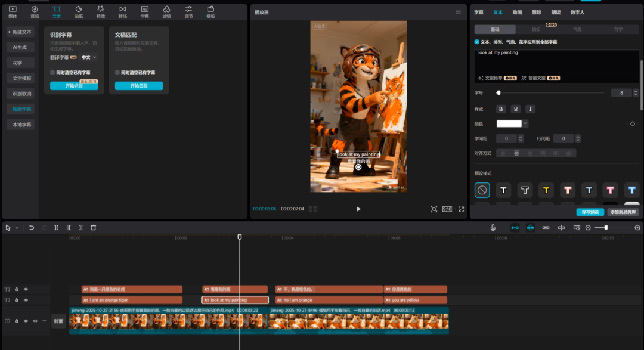Select the 本地字幕 sidebar item
The width and height of the screenshot is (644, 350).
22,125
